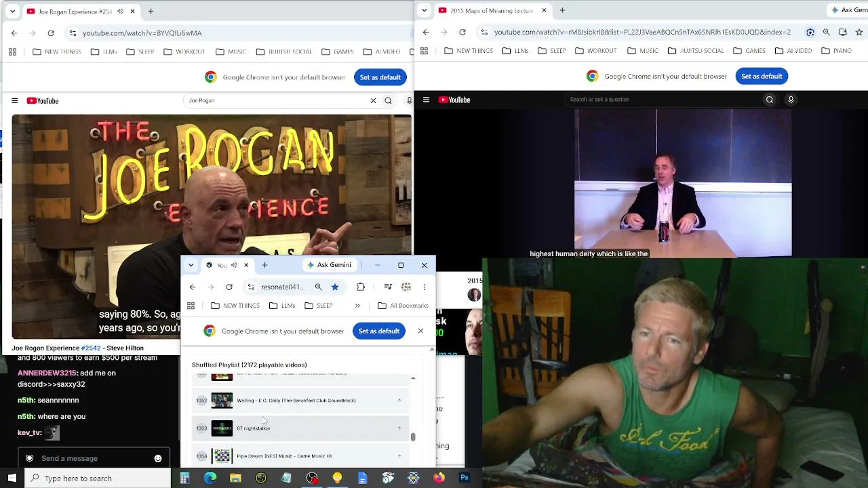Click the zoom magnifier in the Maps of Meaning address bar

(x=827, y=32)
